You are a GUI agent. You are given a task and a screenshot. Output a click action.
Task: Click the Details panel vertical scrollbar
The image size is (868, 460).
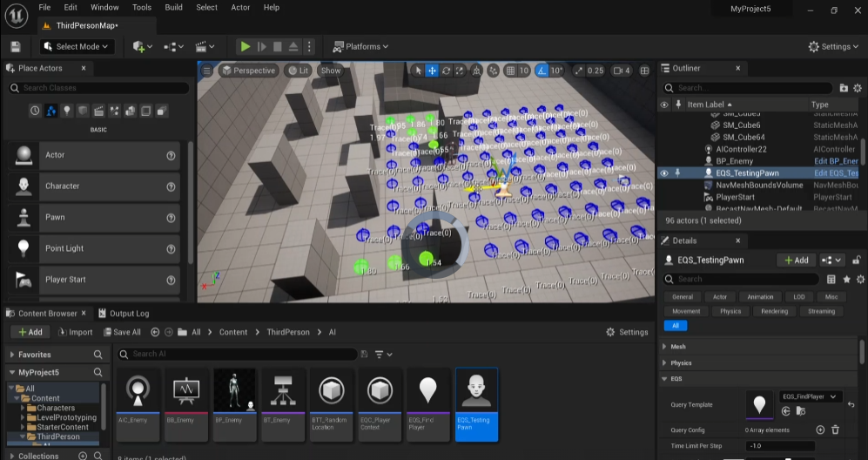(862, 353)
